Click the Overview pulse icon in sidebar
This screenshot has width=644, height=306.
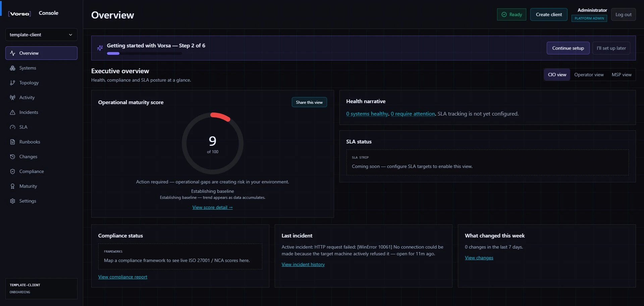tap(12, 53)
